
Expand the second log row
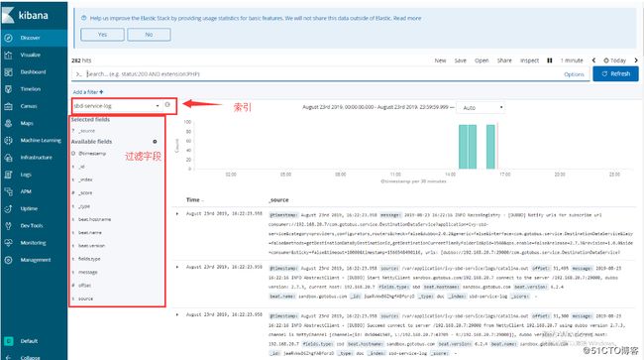[177, 267]
